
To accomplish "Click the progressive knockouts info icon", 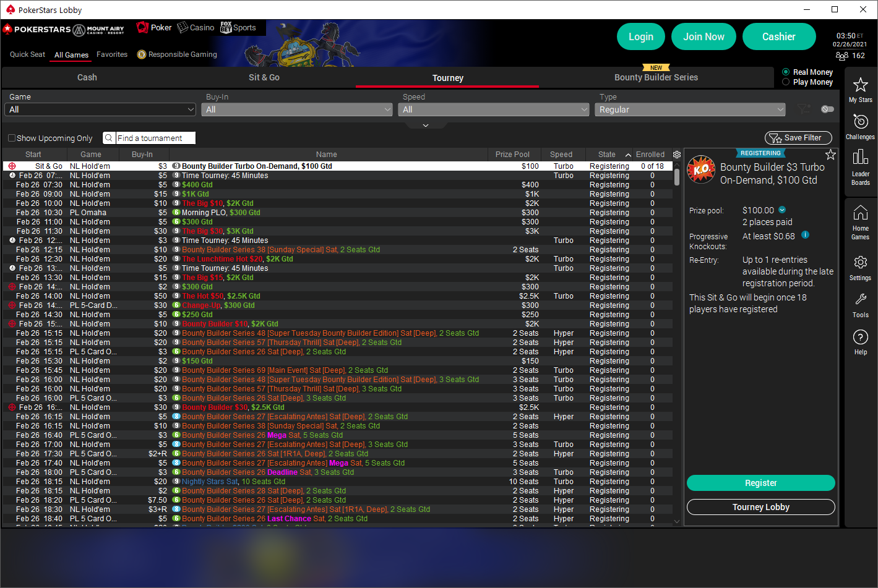I will (x=805, y=235).
